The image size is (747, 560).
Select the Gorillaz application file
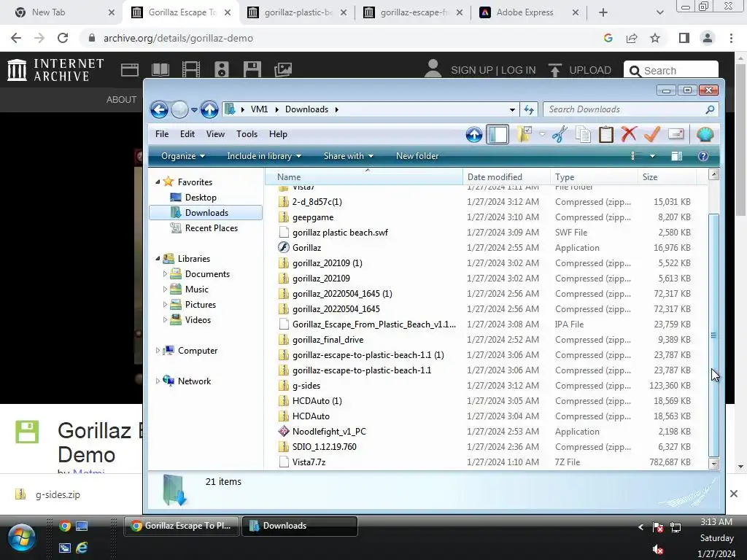306,248
